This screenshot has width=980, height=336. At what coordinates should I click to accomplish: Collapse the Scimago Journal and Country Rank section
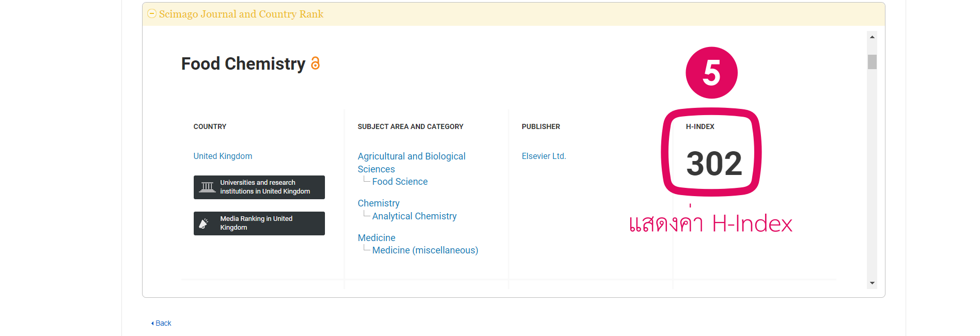152,14
